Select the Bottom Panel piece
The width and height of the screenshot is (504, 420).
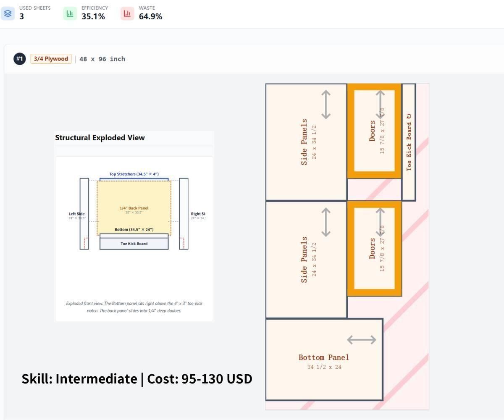click(324, 360)
